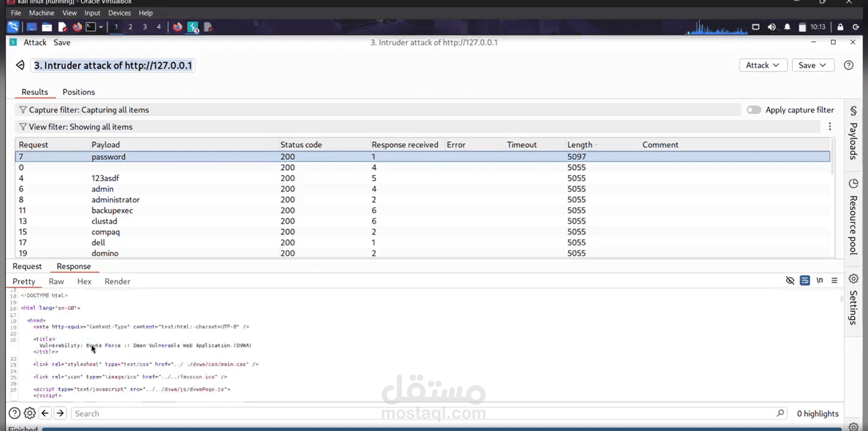Screen dimensions: 868x431
Task: Open the Save menu in the window menu bar
Action: 62,42
